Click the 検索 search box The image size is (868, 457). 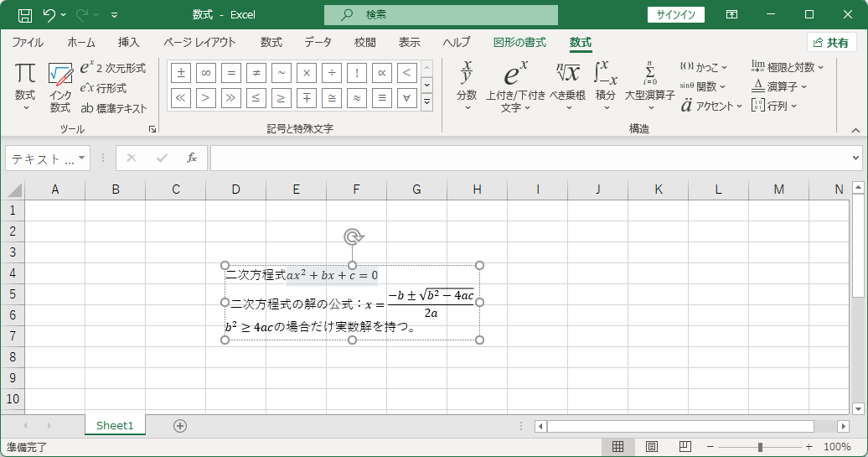441,15
